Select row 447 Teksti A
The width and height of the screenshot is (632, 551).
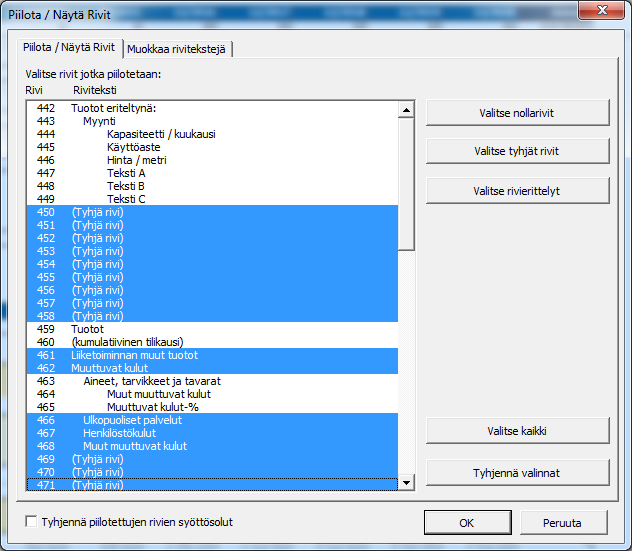coord(212,173)
